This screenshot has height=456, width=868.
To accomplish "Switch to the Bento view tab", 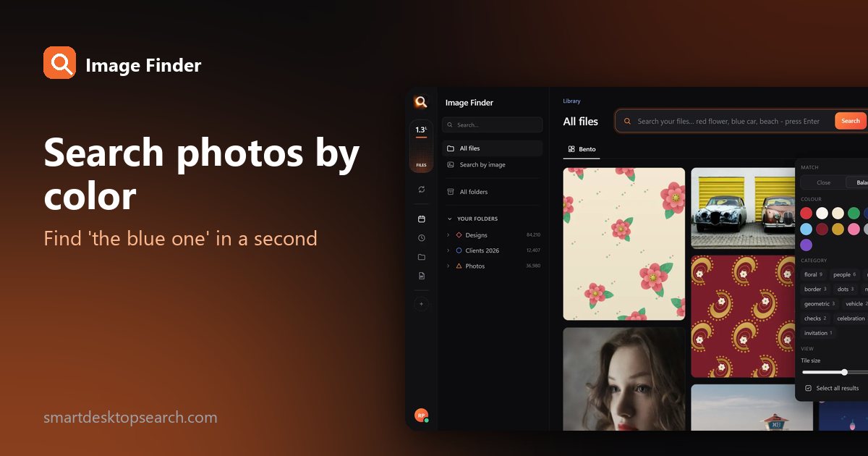I will click(x=582, y=149).
